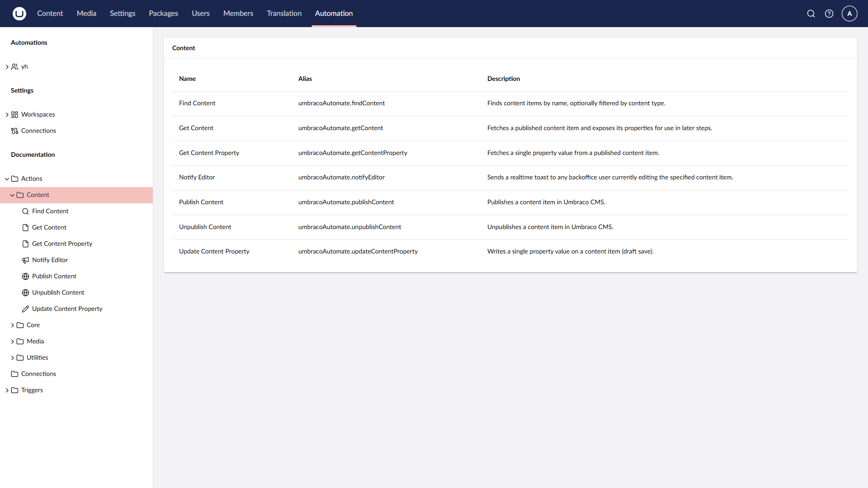The height and width of the screenshot is (488, 868).
Task: Click the Umbraco logo icon
Action: coord(19,14)
